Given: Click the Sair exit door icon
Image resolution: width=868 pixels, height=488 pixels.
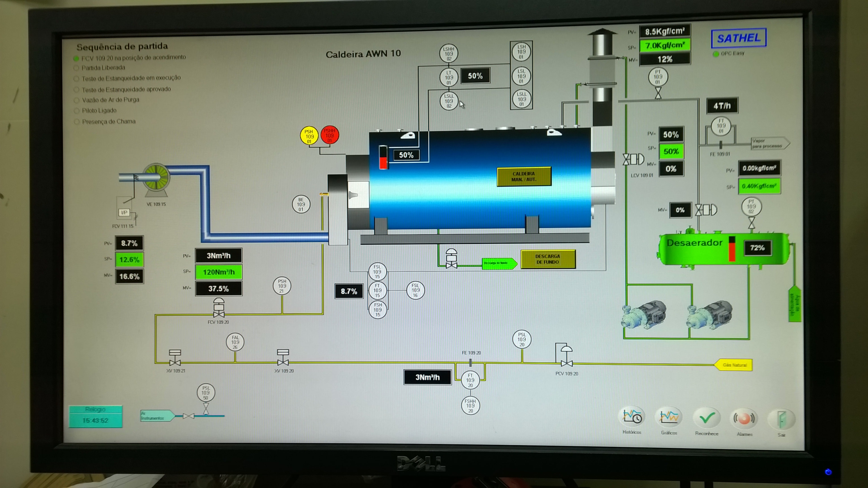Looking at the screenshot, I should click(781, 419).
